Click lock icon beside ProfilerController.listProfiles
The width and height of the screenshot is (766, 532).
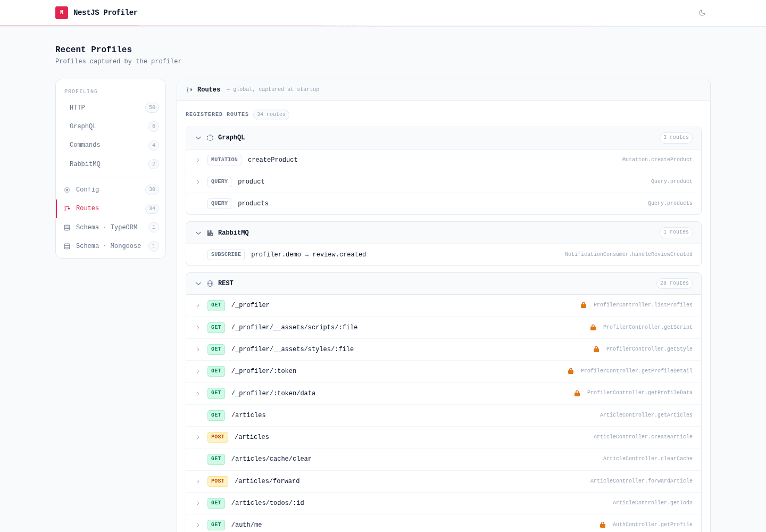pyautogui.click(x=584, y=305)
